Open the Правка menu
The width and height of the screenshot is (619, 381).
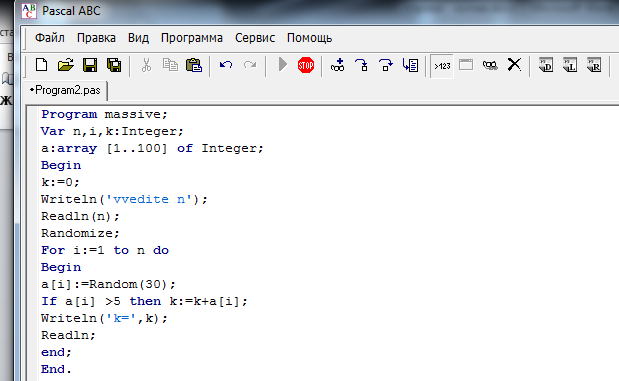click(x=96, y=38)
